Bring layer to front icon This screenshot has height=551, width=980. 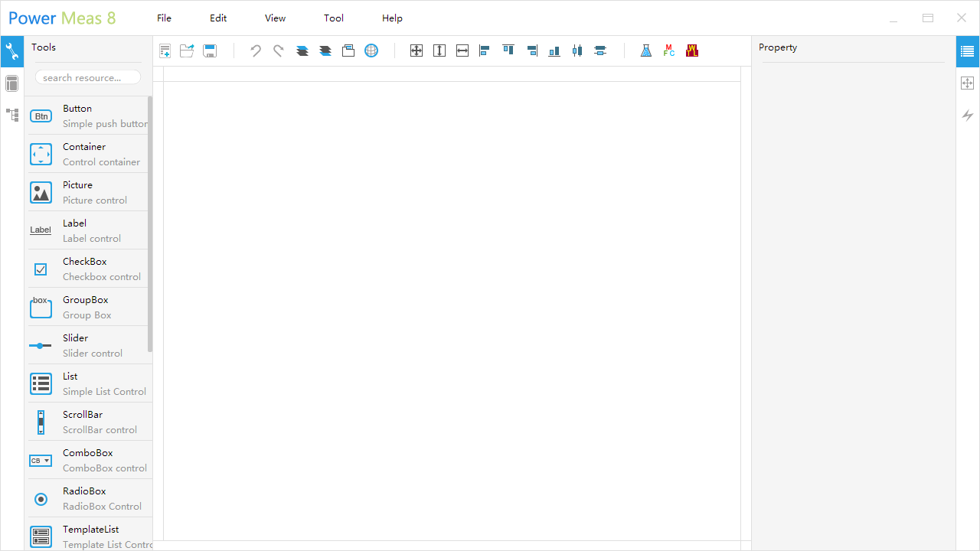302,51
